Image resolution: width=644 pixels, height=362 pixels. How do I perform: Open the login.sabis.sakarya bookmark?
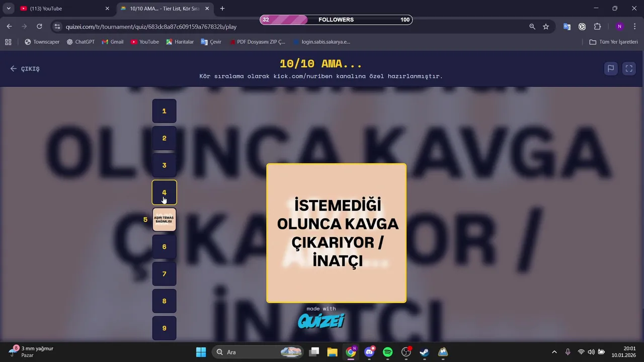coord(322,42)
